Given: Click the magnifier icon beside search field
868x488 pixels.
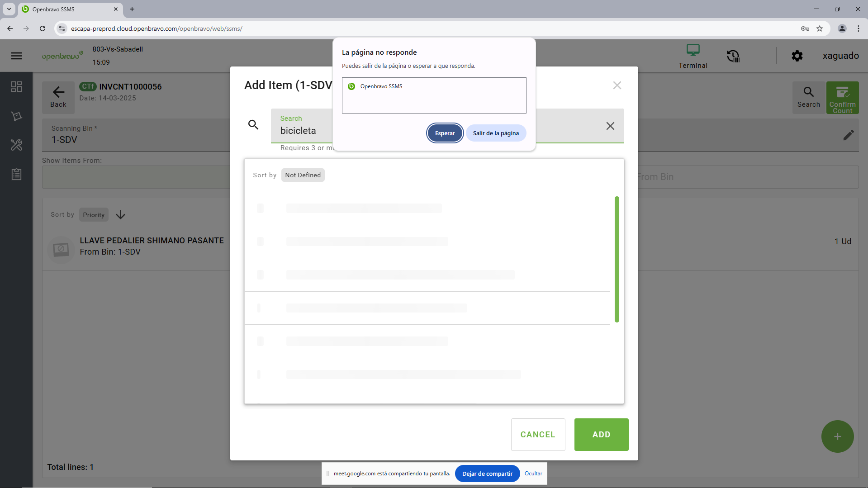Looking at the screenshot, I should pyautogui.click(x=253, y=125).
